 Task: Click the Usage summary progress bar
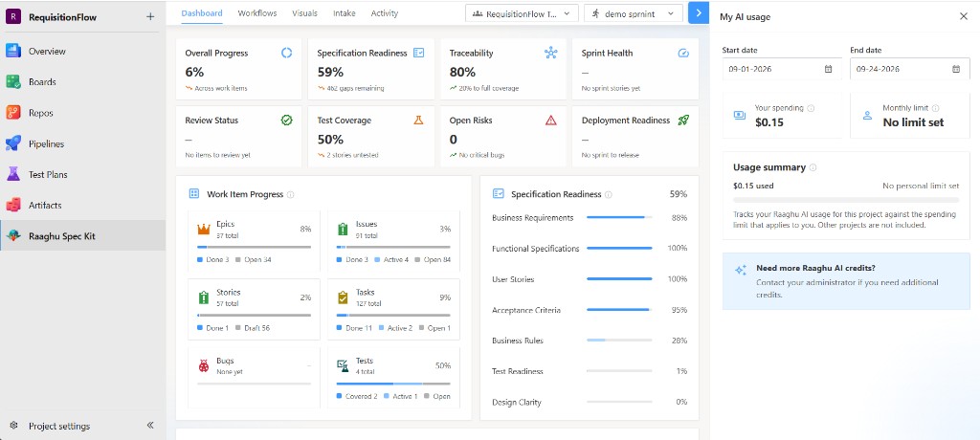(x=846, y=200)
